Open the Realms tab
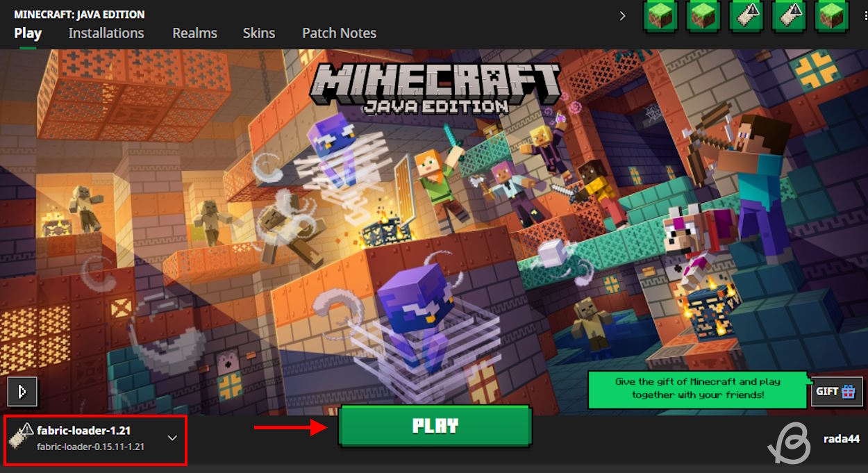 tap(194, 33)
